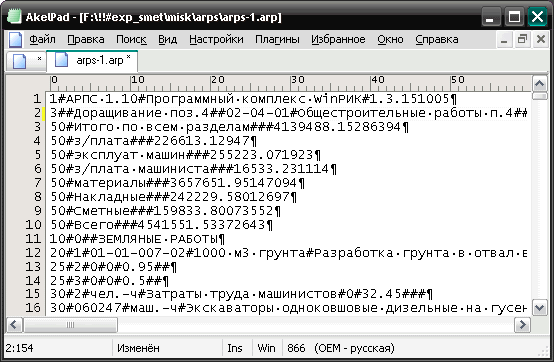Restore the inner document window
The image size is (554, 362).
click(522, 39)
